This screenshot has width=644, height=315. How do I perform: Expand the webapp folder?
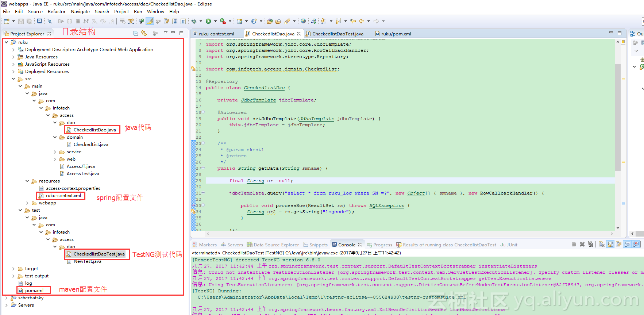point(27,203)
